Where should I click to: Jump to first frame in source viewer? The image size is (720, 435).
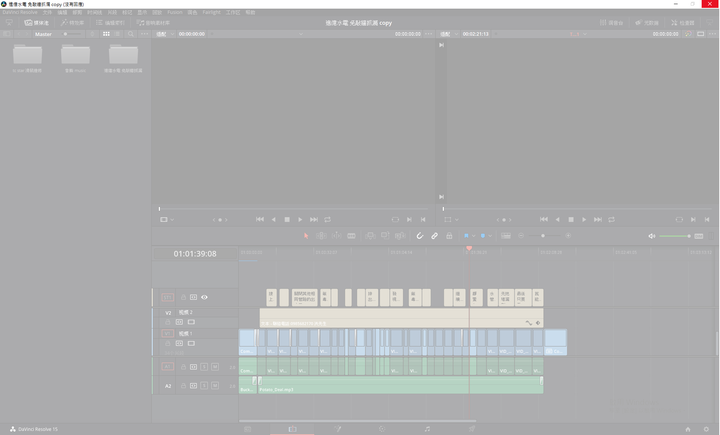tap(260, 220)
